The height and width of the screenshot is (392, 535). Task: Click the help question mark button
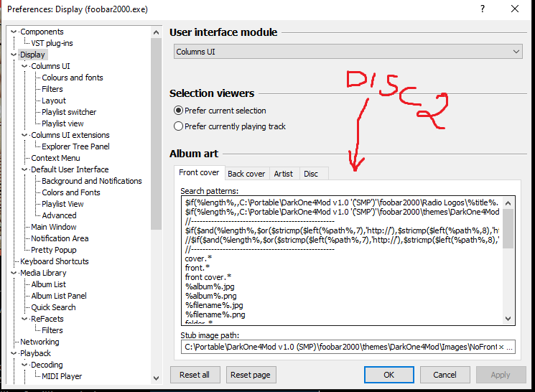pyautogui.click(x=482, y=9)
